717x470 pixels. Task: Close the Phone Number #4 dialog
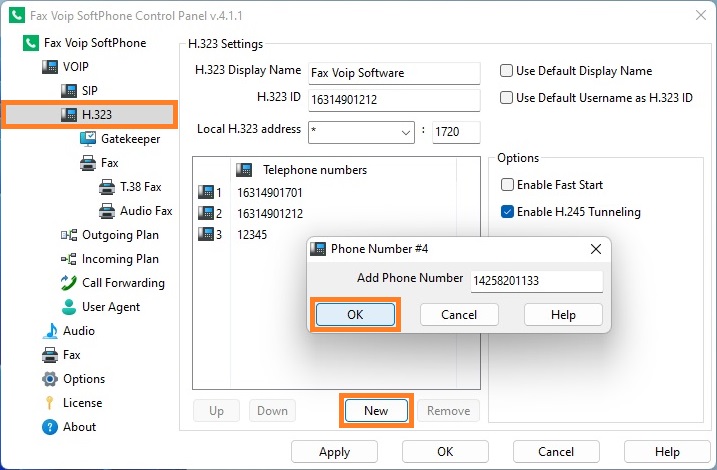pyautogui.click(x=596, y=249)
